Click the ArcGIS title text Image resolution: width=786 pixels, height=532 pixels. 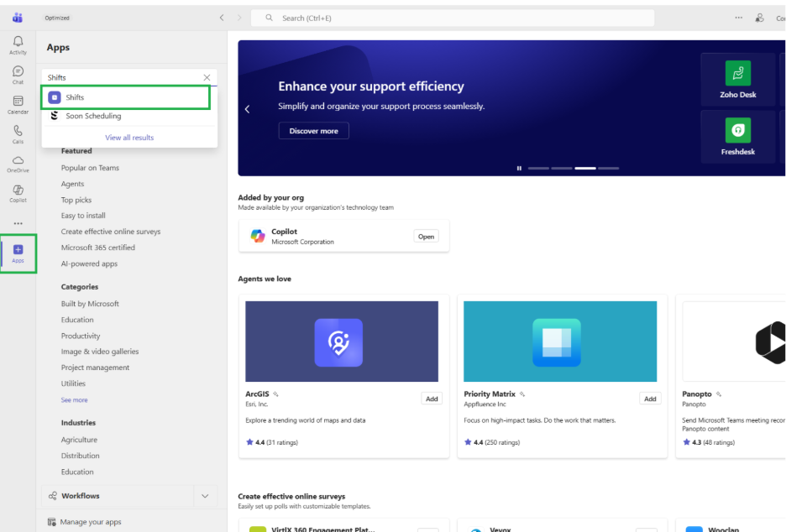pos(257,394)
